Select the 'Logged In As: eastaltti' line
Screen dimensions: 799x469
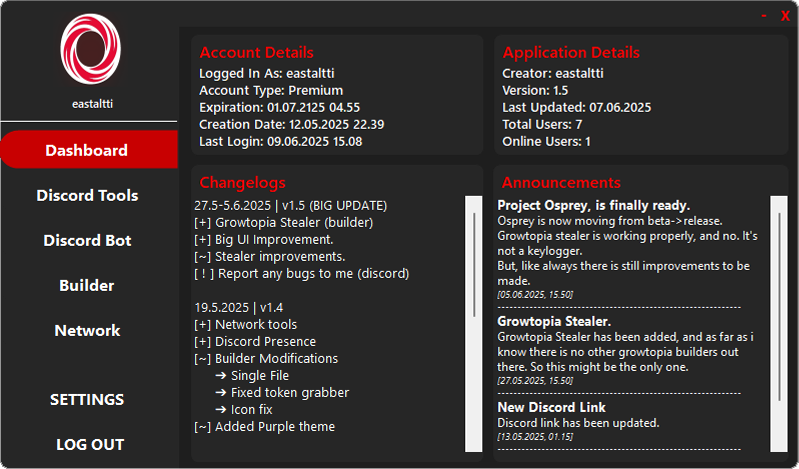click(267, 73)
